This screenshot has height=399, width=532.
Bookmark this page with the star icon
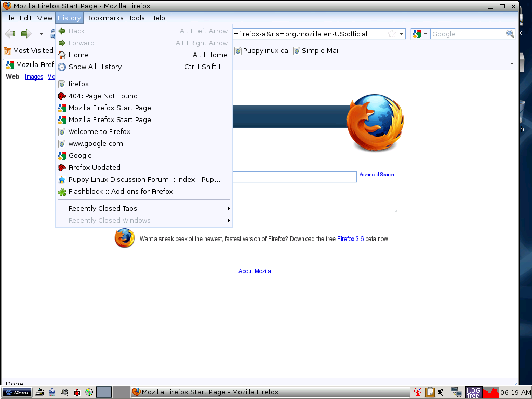click(392, 34)
